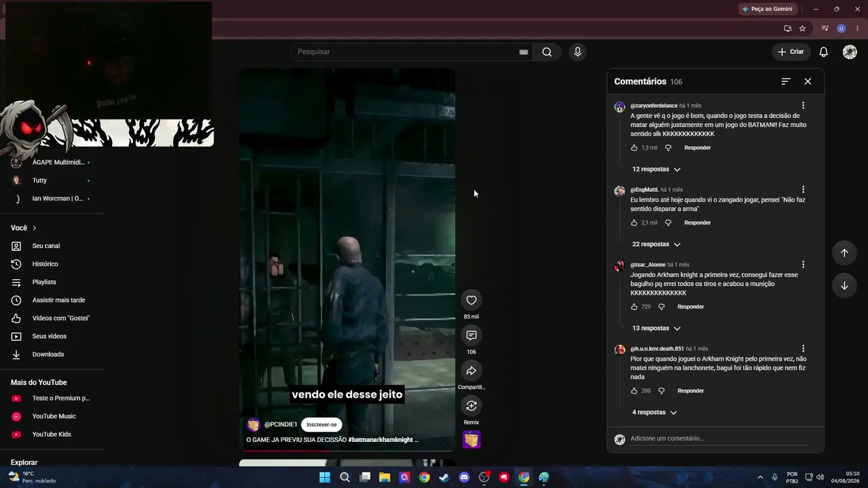The width and height of the screenshot is (868, 488).
Task: Remix this Short
Action: [471, 406]
